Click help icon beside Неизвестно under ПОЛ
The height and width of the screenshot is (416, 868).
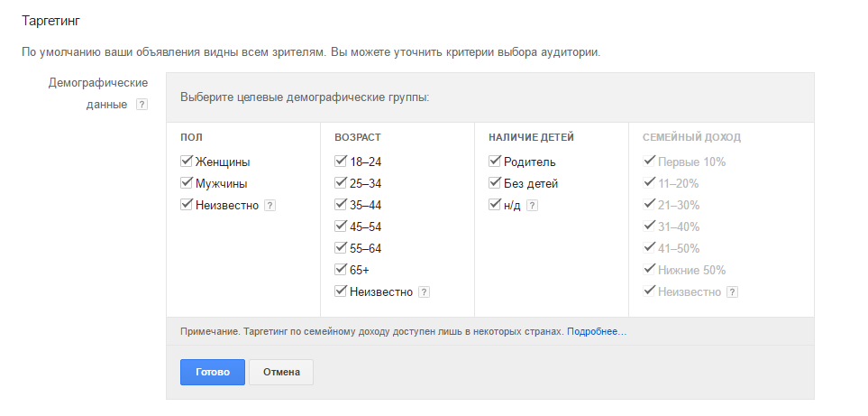tap(270, 205)
